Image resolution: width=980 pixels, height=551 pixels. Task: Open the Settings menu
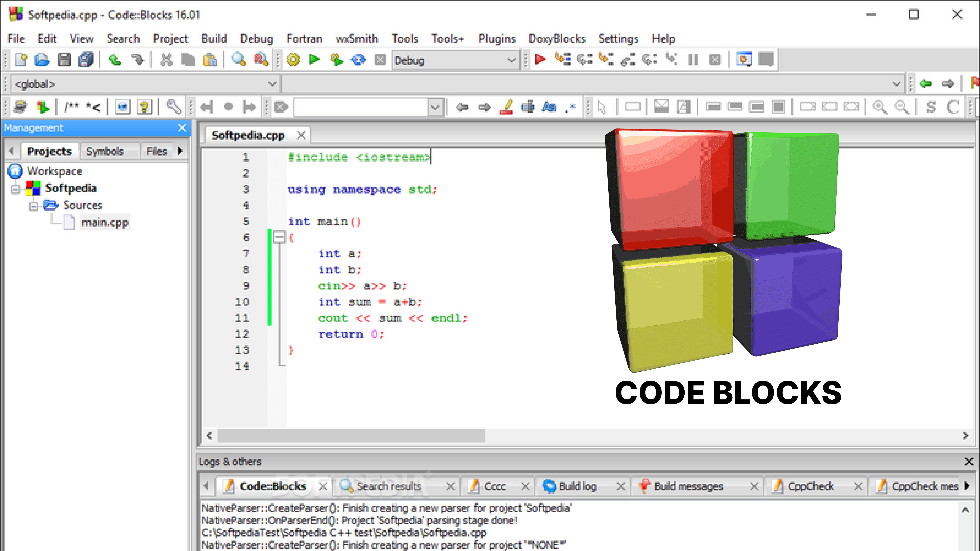[618, 38]
